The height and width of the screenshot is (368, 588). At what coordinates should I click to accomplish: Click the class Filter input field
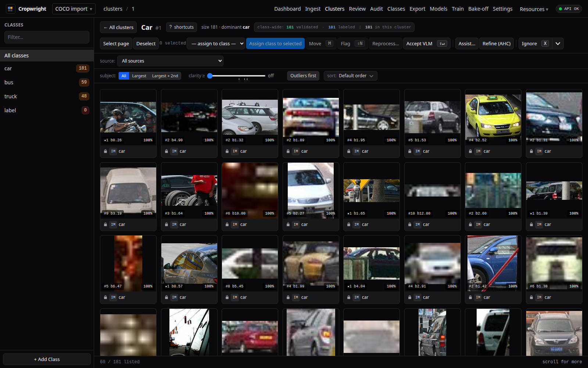click(47, 37)
